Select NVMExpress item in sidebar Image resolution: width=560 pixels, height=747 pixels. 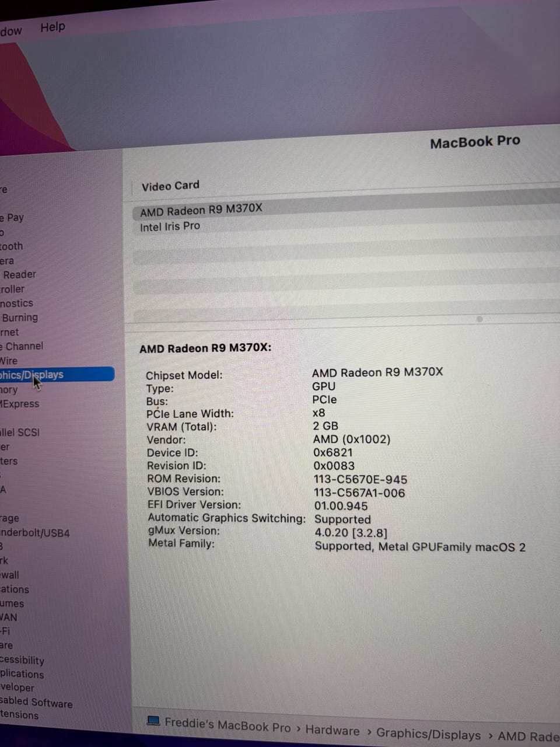tap(20, 404)
